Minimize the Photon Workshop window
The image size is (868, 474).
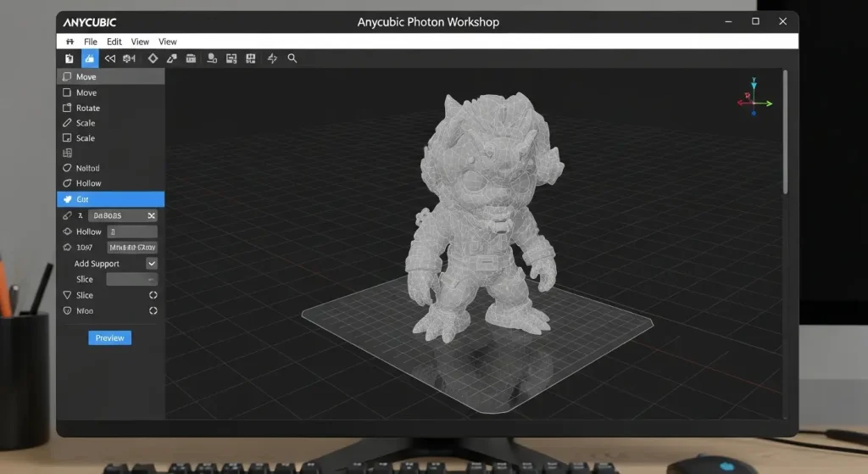coord(728,21)
